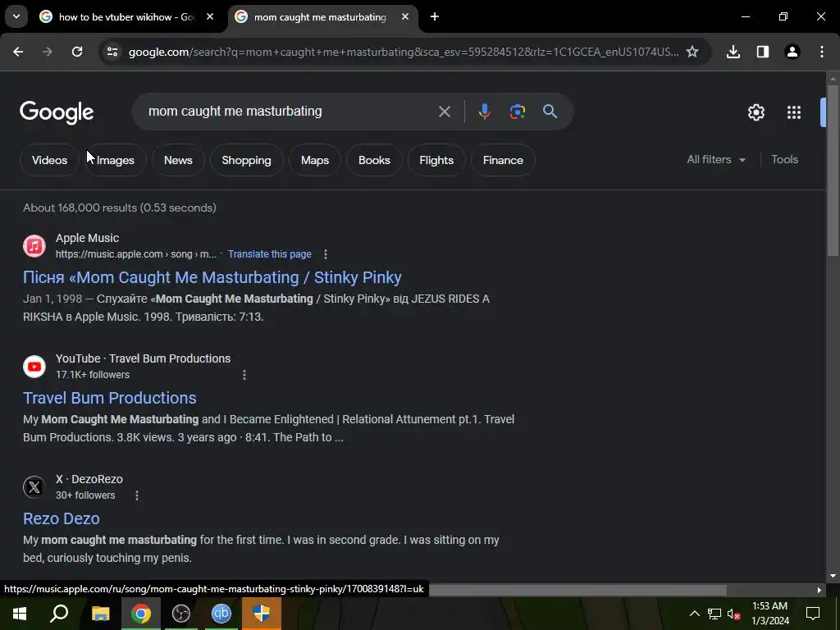Open Windows taskbar search
840x630 pixels.
pyautogui.click(x=59, y=614)
